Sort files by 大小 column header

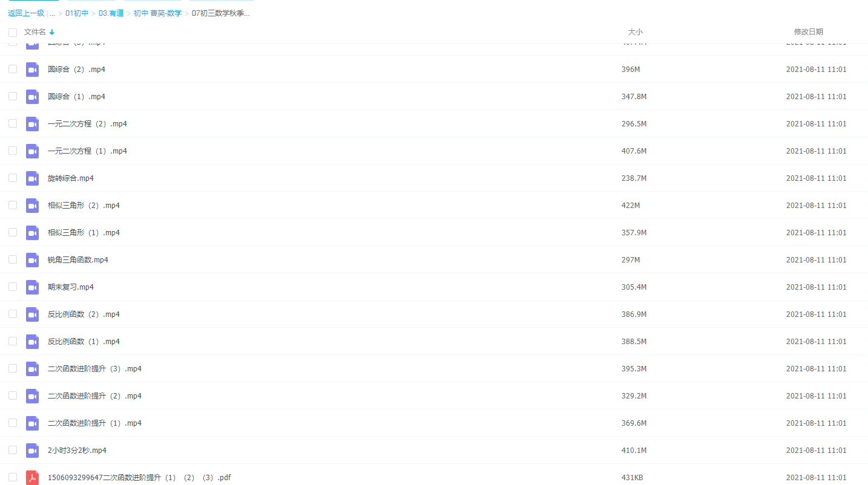point(635,32)
